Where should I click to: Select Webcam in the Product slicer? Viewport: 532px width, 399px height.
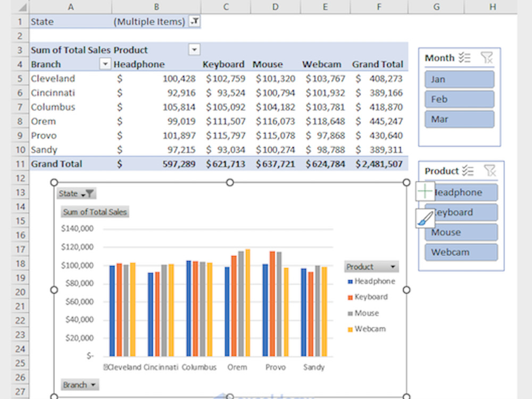coord(461,252)
